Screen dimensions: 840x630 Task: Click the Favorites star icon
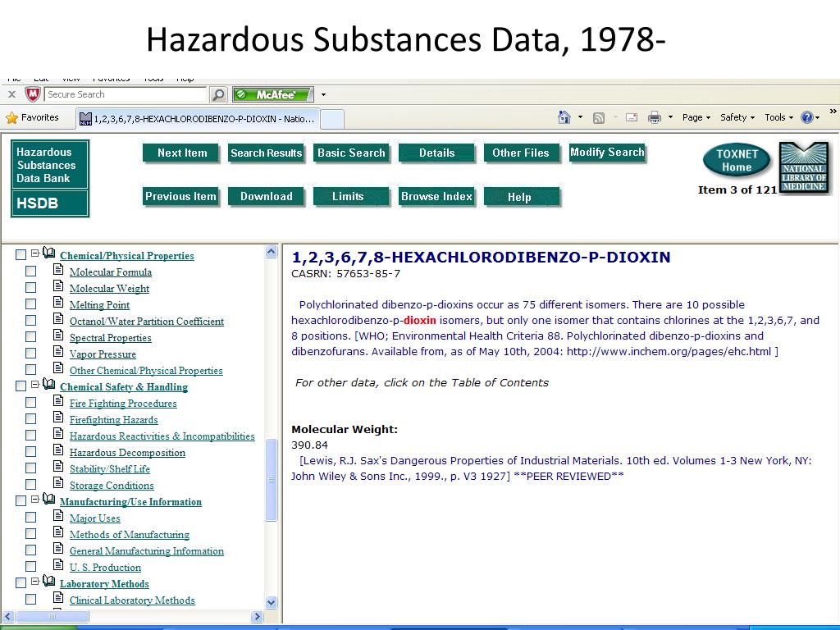(13, 117)
